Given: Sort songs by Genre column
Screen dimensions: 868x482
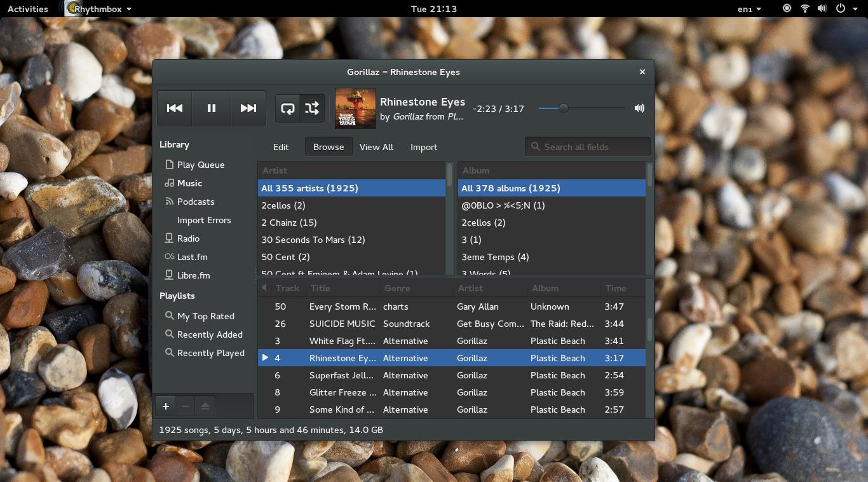Looking at the screenshot, I should point(417,288).
